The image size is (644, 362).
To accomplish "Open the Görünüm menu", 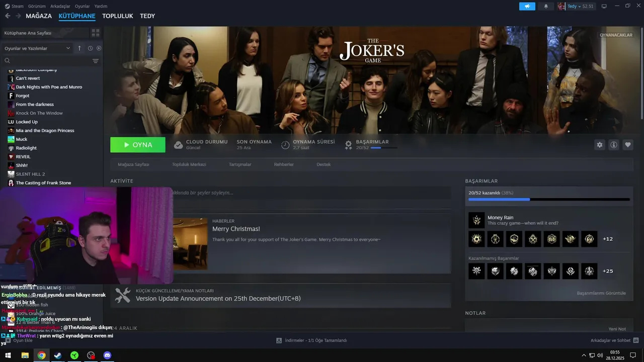I will coord(37,6).
